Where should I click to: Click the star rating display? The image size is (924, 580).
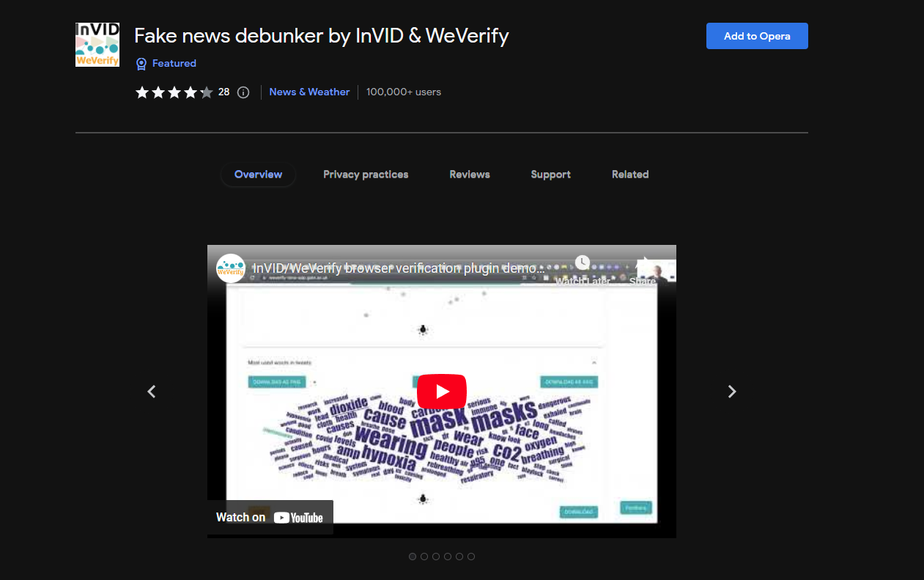click(174, 92)
